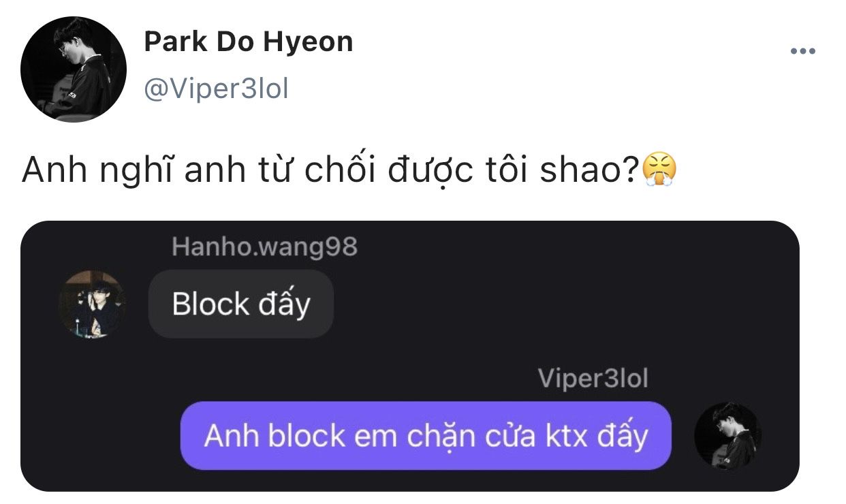This screenshot has height=504, width=846.
Task: Open Park Do Hyeon's profile picture
Action: tap(74, 69)
